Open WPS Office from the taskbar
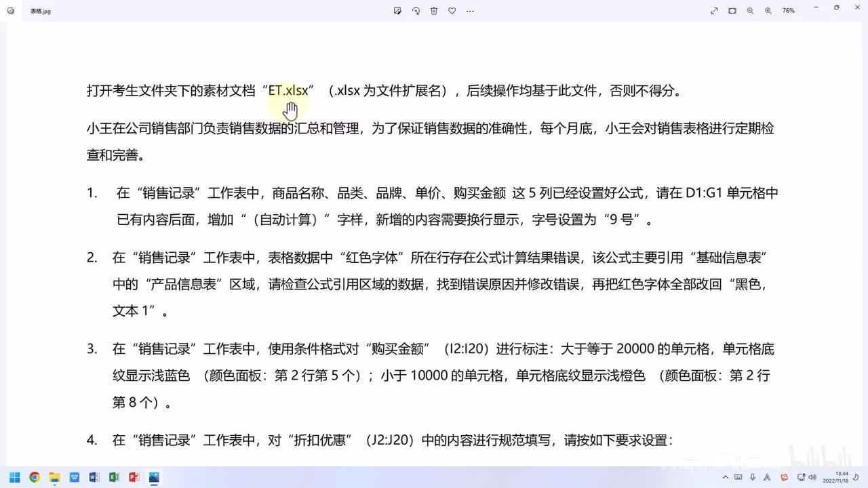The height and width of the screenshot is (488, 868). coord(75,477)
